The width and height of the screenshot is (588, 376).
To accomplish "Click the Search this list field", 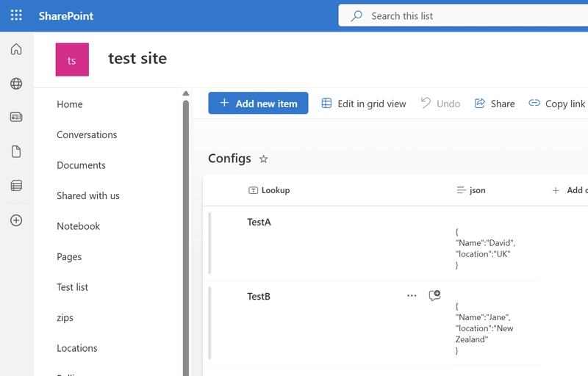I will [463, 15].
